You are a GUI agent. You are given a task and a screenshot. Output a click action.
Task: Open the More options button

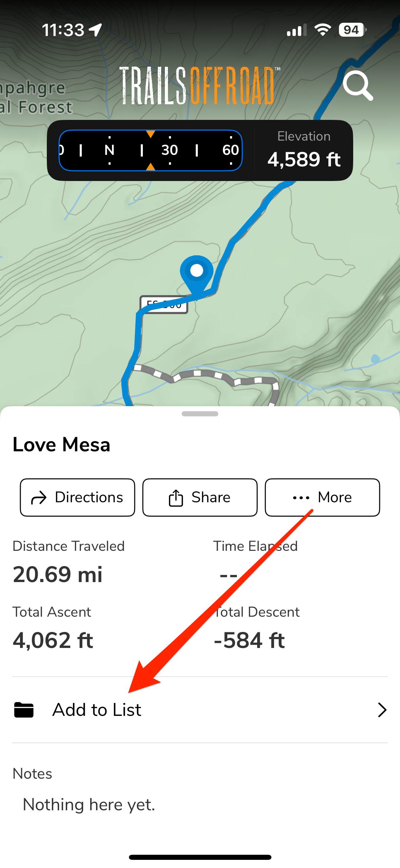tap(322, 498)
